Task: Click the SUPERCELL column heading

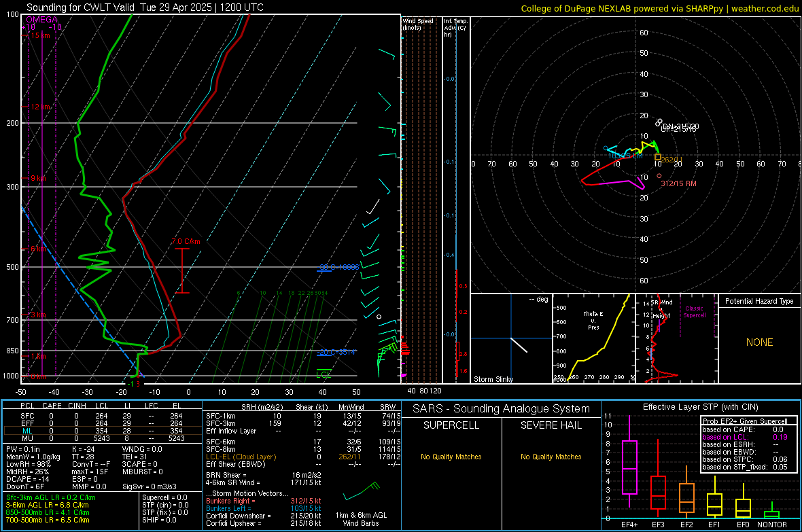Action: click(451, 425)
